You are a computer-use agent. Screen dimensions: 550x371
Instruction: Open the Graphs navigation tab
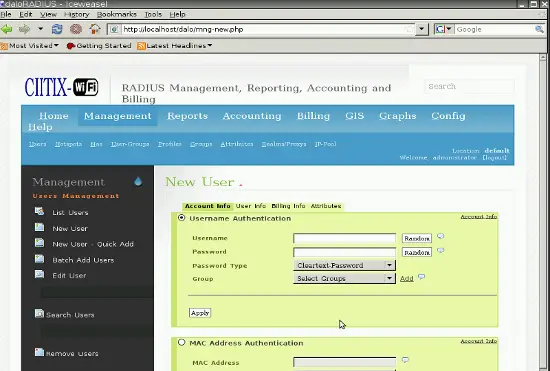tap(397, 116)
